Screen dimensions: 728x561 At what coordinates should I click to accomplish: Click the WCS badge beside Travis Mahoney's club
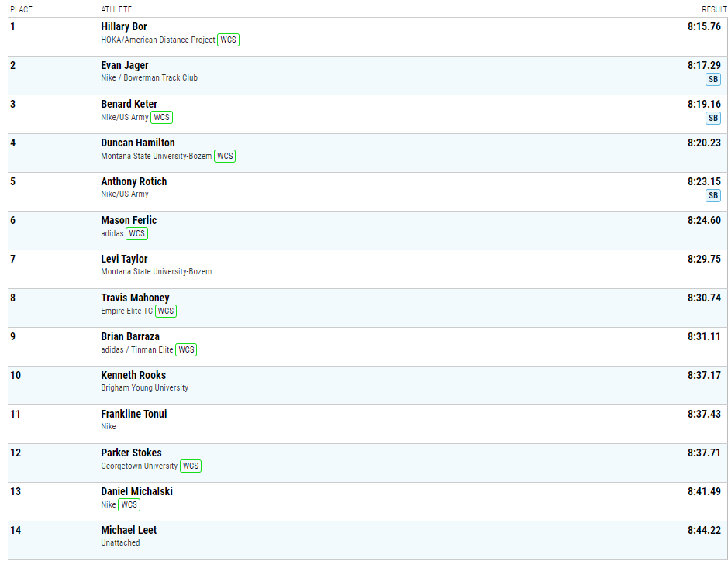[x=166, y=311]
